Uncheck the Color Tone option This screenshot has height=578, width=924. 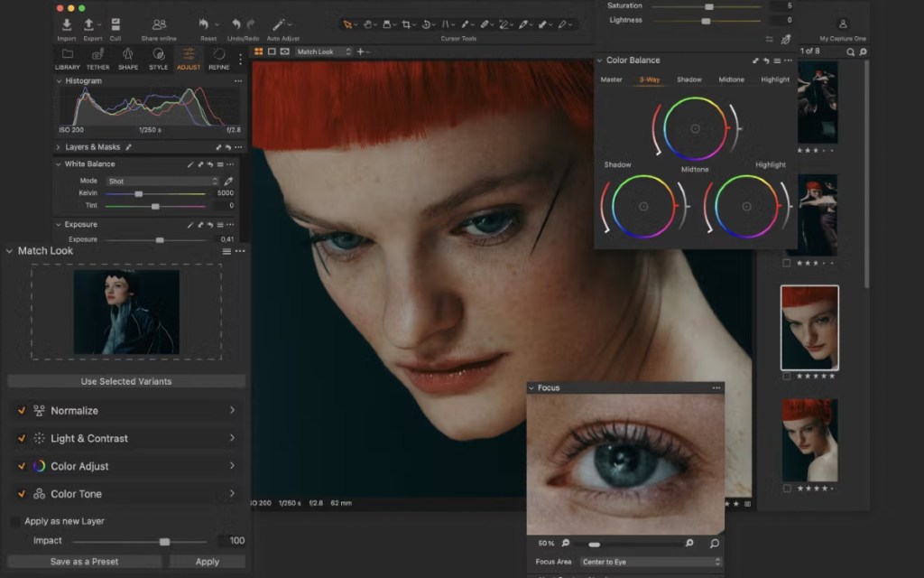coord(22,494)
